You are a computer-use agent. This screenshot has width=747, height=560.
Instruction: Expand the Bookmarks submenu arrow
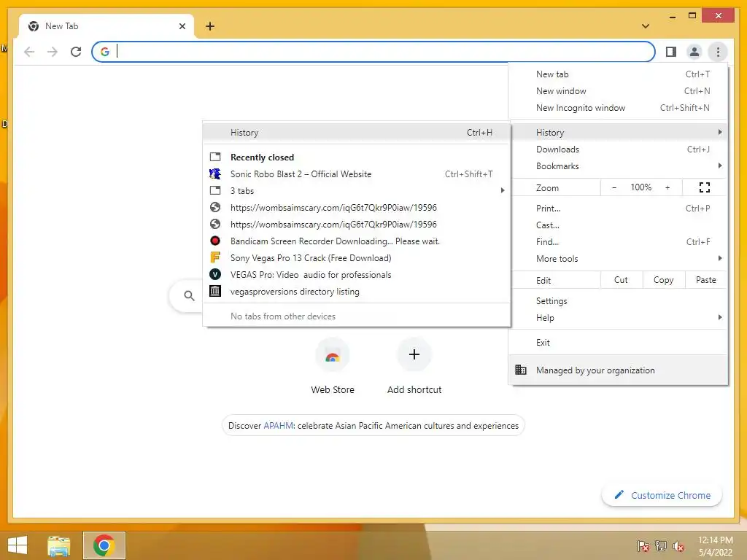coord(720,166)
